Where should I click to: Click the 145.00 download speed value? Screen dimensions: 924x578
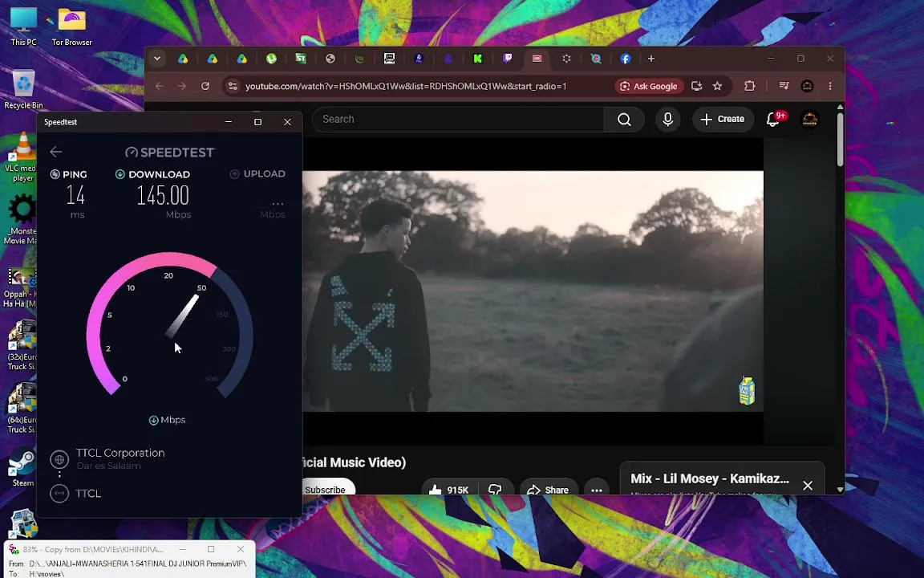click(163, 195)
